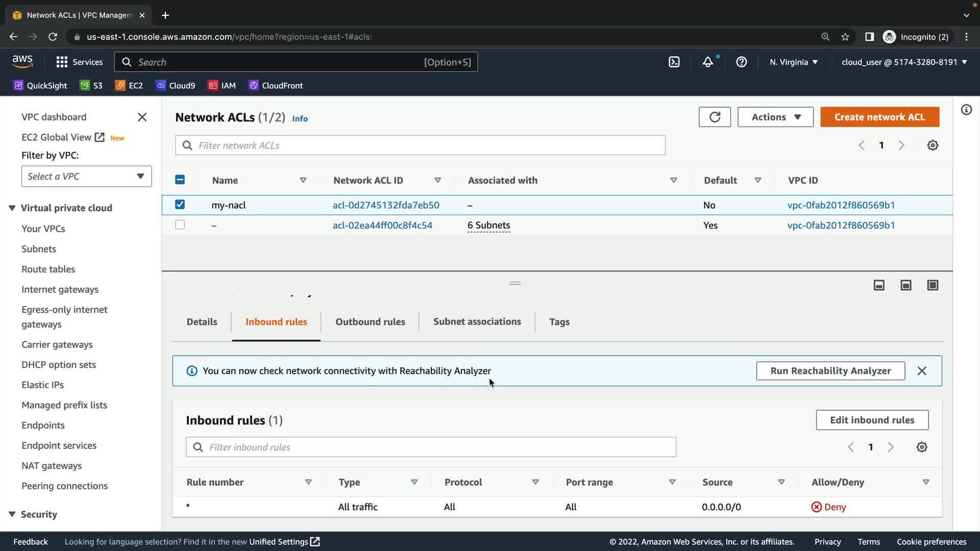Image resolution: width=980 pixels, height=551 pixels.
Task: Open AWS CloudShell icon
Action: coord(674,62)
